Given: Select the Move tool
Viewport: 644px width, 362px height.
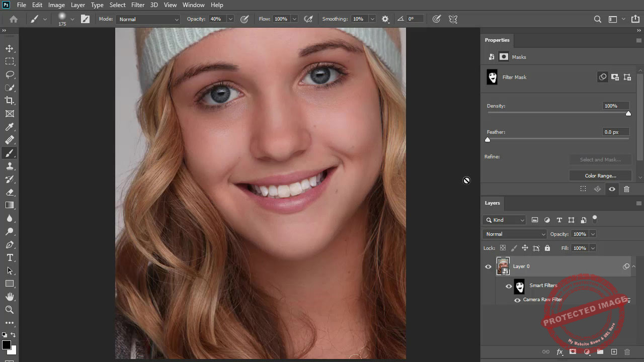Looking at the screenshot, I should click(x=10, y=48).
